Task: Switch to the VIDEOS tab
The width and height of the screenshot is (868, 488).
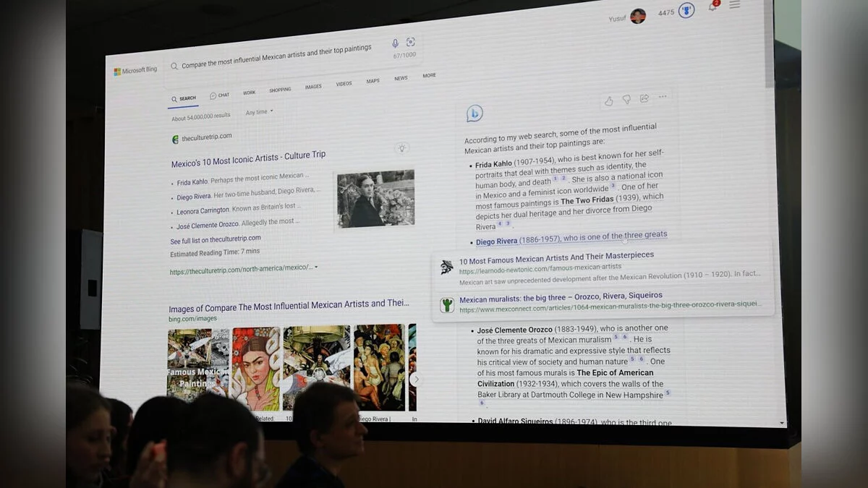Action: pos(344,84)
